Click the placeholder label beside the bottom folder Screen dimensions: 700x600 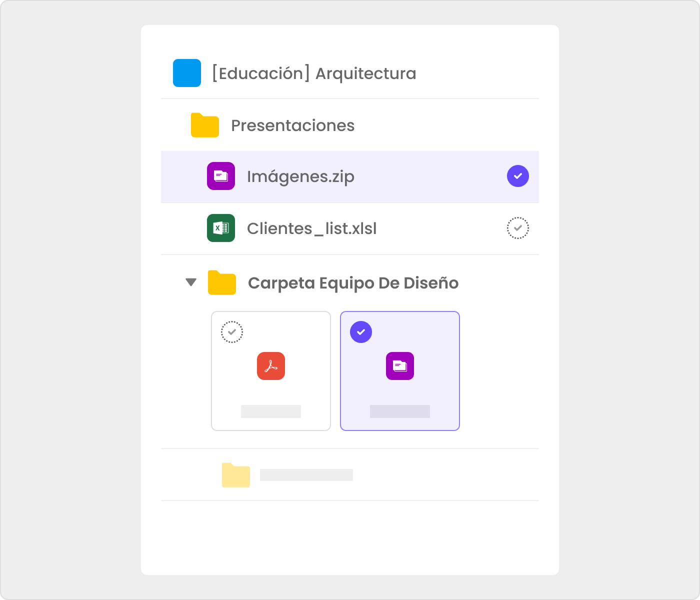(x=306, y=475)
